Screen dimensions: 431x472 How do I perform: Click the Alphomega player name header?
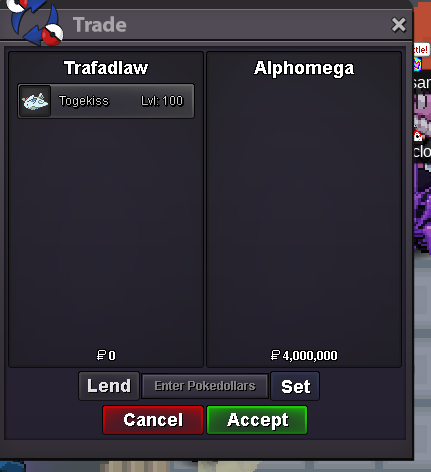pos(304,68)
